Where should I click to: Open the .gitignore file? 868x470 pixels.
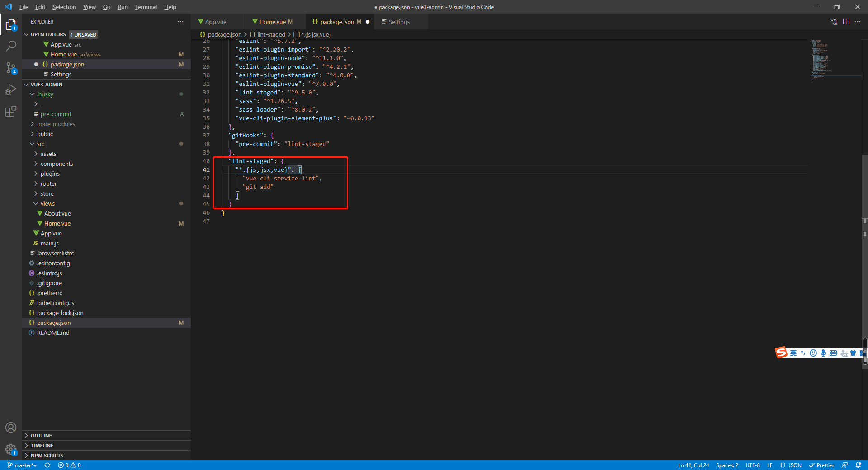(x=50, y=283)
